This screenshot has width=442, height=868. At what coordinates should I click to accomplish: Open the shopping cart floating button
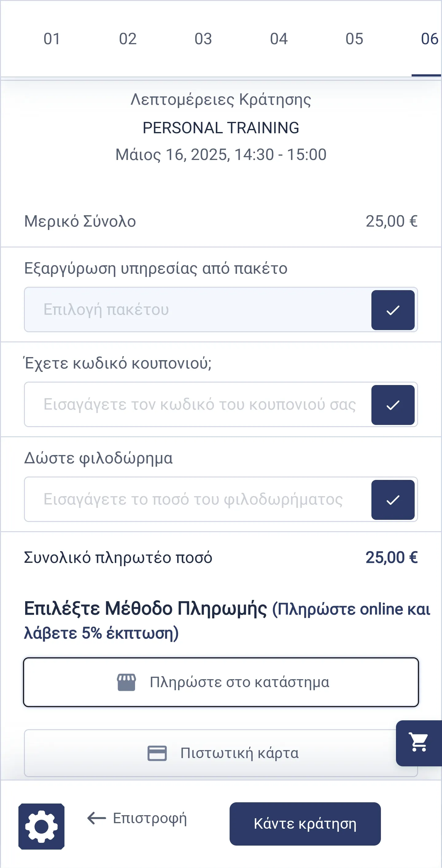(x=419, y=743)
